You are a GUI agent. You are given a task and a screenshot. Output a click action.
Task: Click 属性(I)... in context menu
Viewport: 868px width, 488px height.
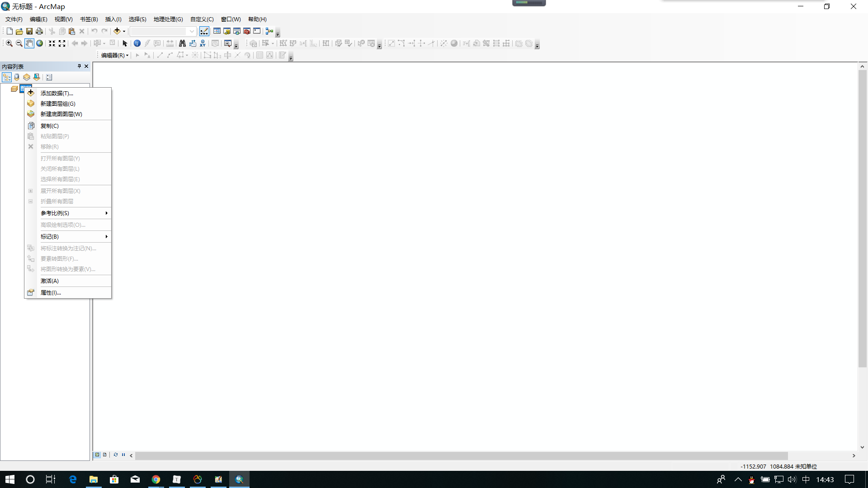51,293
